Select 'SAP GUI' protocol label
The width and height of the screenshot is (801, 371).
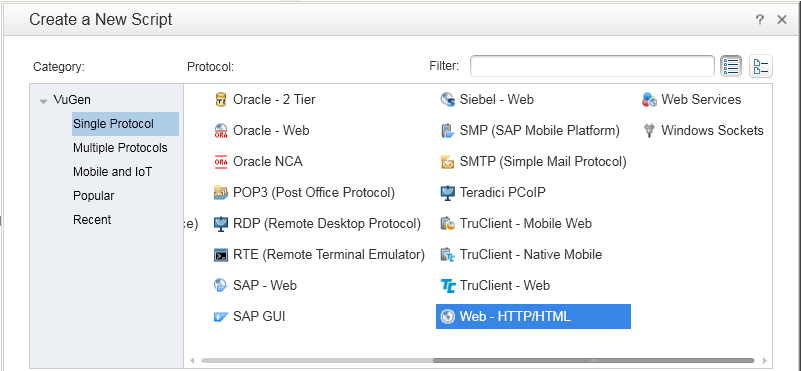click(x=259, y=317)
